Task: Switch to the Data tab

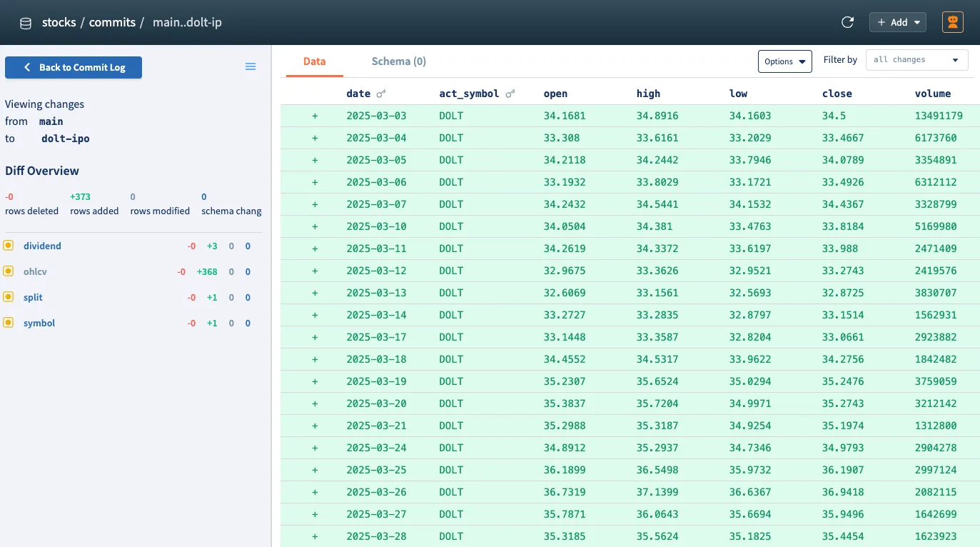Action: click(x=314, y=61)
